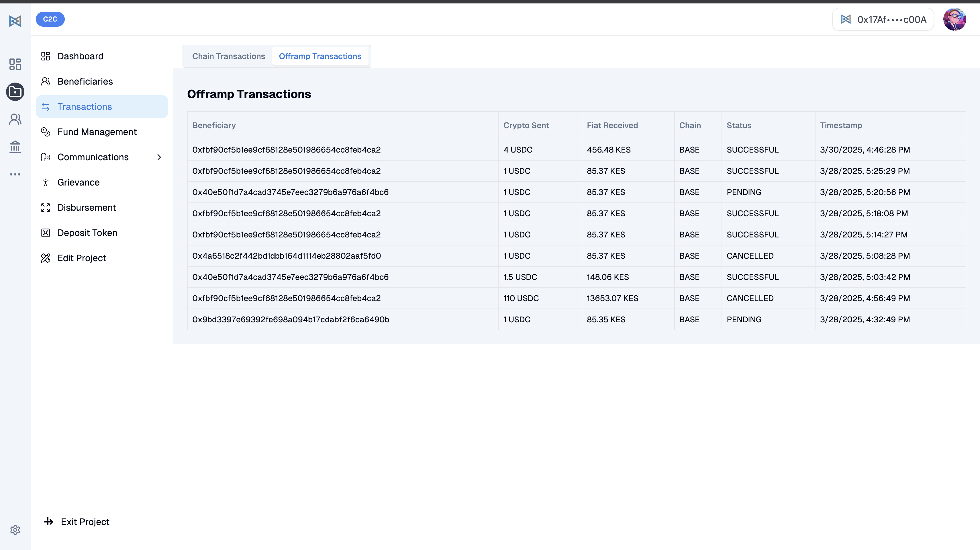Click the Timestamp column header
The image size is (980, 550).
tap(841, 125)
